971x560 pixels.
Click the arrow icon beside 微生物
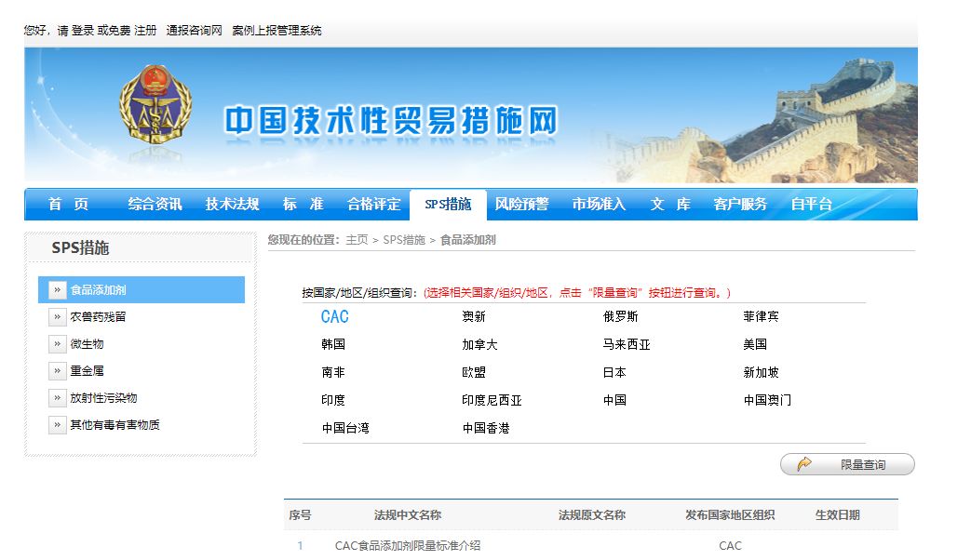click(58, 343)
